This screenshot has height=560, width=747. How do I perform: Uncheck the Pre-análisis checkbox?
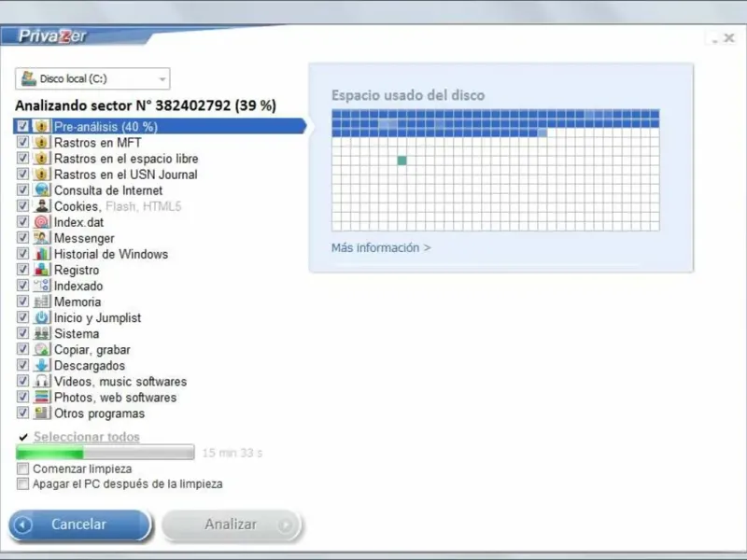[x=22, y=126]
